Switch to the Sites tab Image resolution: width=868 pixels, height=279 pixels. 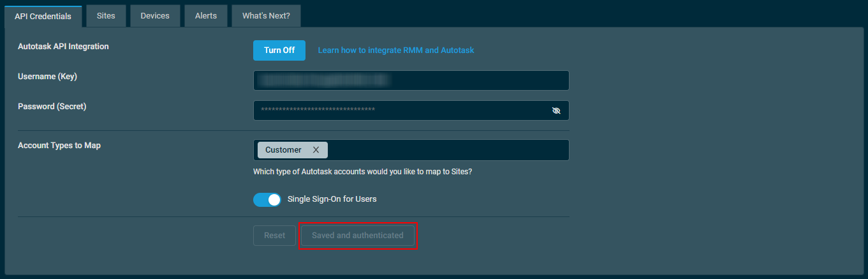coord(106,16)
